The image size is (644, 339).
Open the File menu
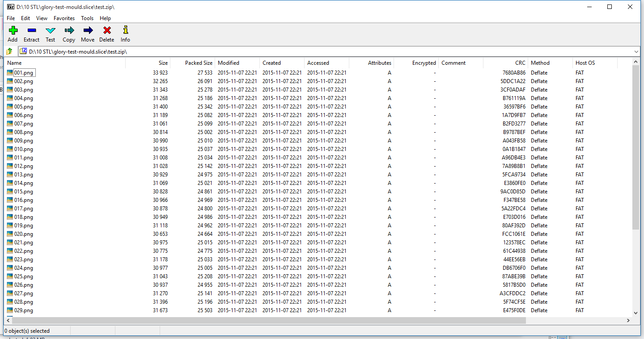(x=11, y=18)
